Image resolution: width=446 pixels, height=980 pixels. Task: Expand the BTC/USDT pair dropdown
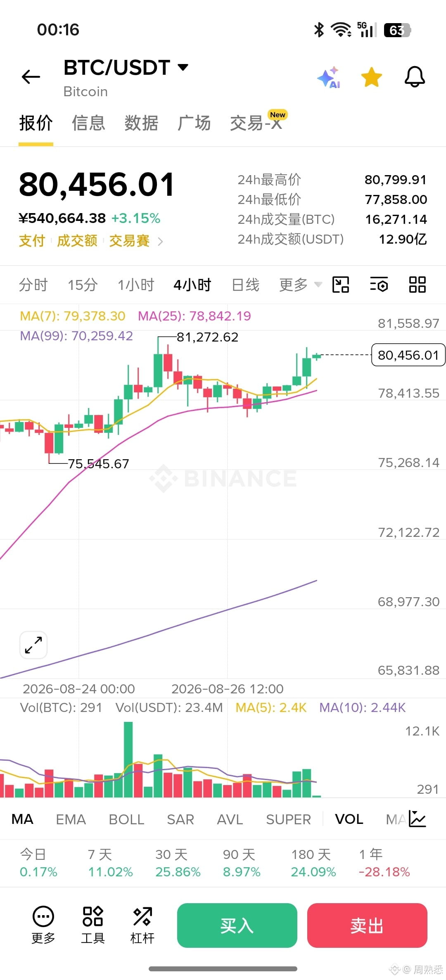pyautogui.click(x=183, y=67)
